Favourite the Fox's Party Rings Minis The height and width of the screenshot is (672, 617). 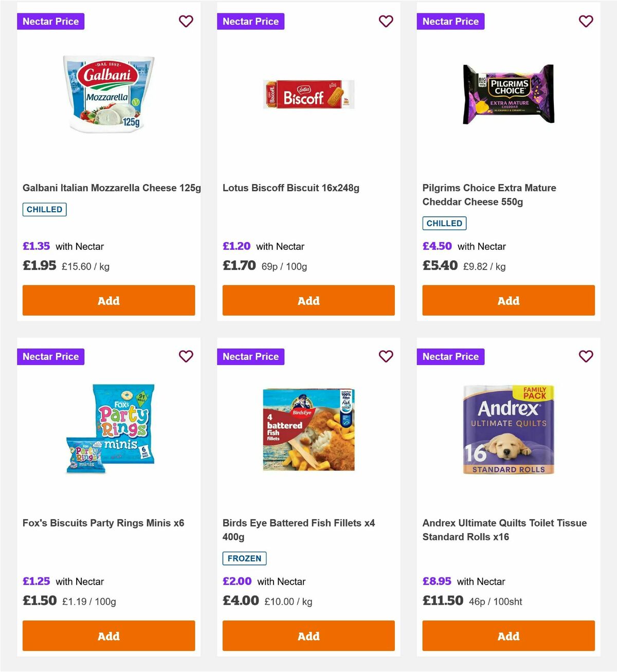coord(186,356)
